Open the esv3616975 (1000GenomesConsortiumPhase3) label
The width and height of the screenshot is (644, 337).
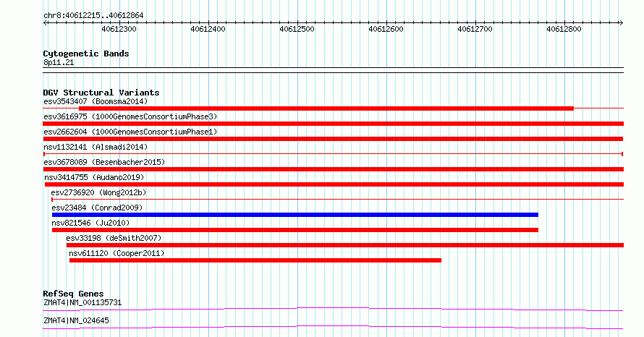click(x=130, y=116)
